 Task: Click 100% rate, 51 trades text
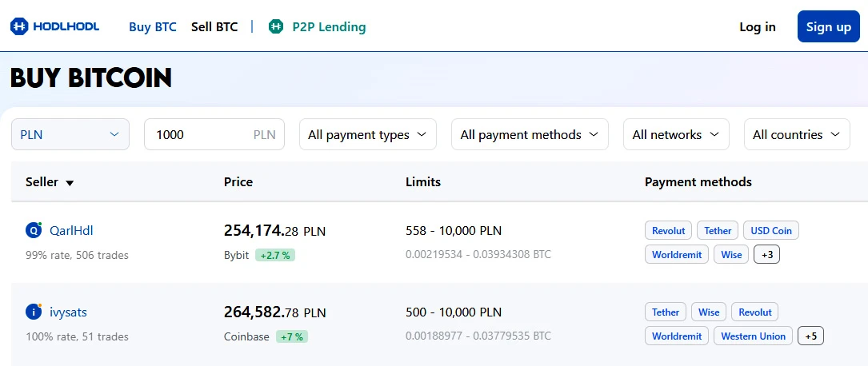pos(77,336)
